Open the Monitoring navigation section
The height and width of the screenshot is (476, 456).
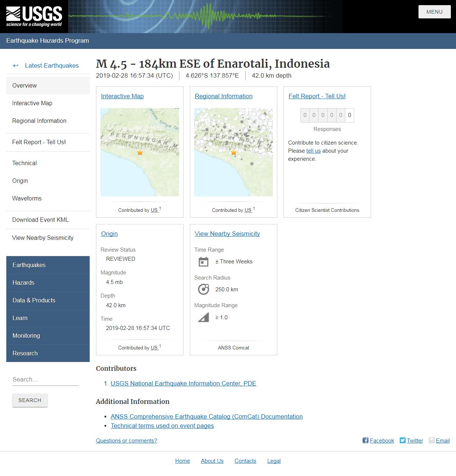48,335
